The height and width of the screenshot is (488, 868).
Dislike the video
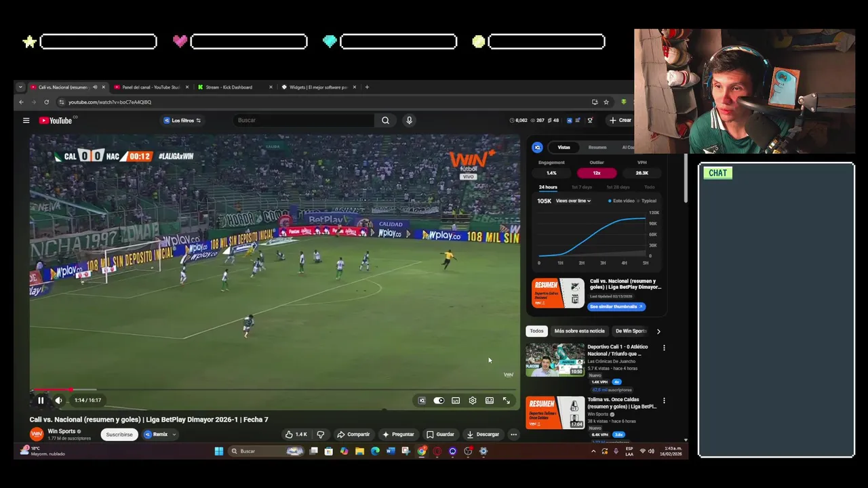pos(321,434)
